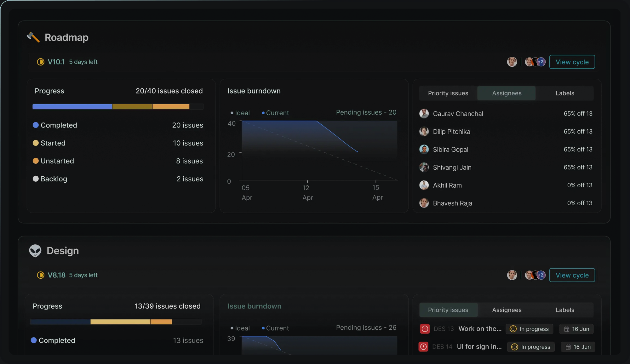The height and width of the screenshot is (364, 630).
Task: Click the orange Unstarted status dot
Action: pos(36,161)
